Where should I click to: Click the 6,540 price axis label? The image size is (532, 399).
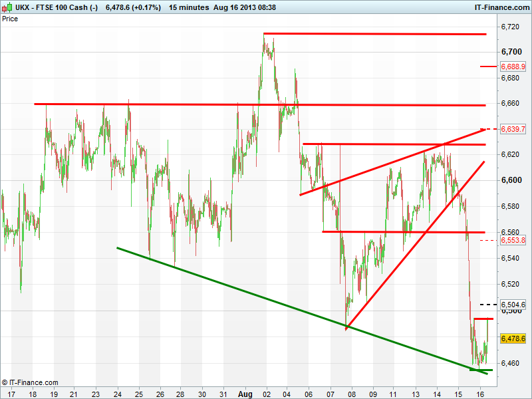[510, 258]
